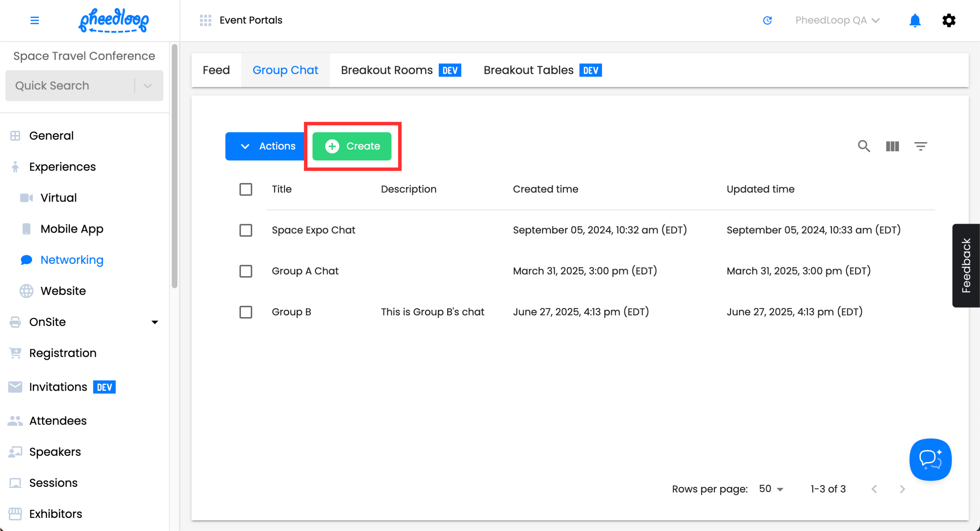
Task: Open the table filter icon
Action: click(920, 146)
